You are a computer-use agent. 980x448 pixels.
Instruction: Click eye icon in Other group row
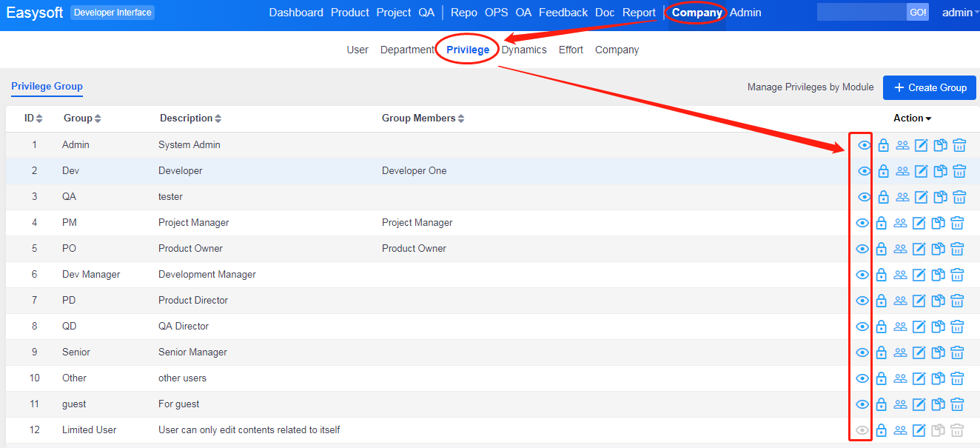click(862, 378)
